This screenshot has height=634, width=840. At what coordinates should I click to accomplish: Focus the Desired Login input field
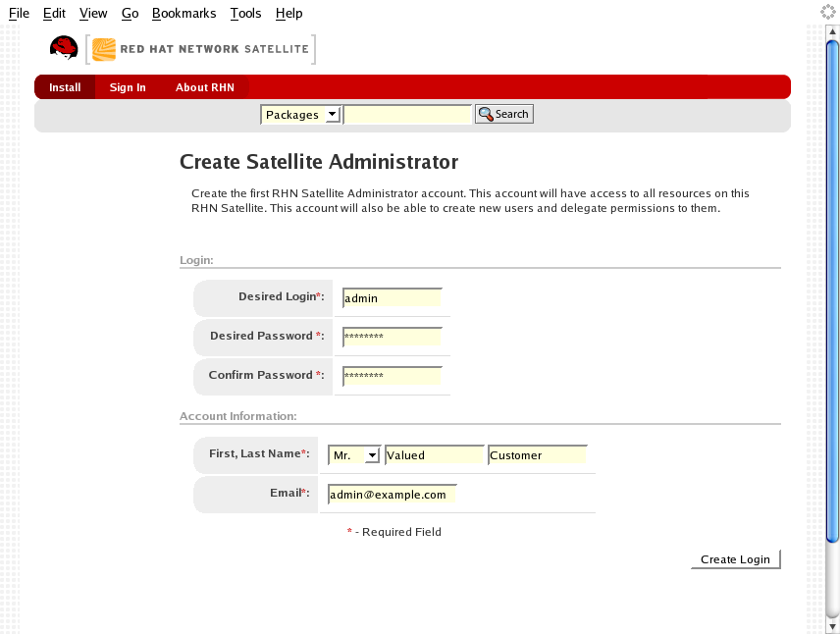point(393,298)
